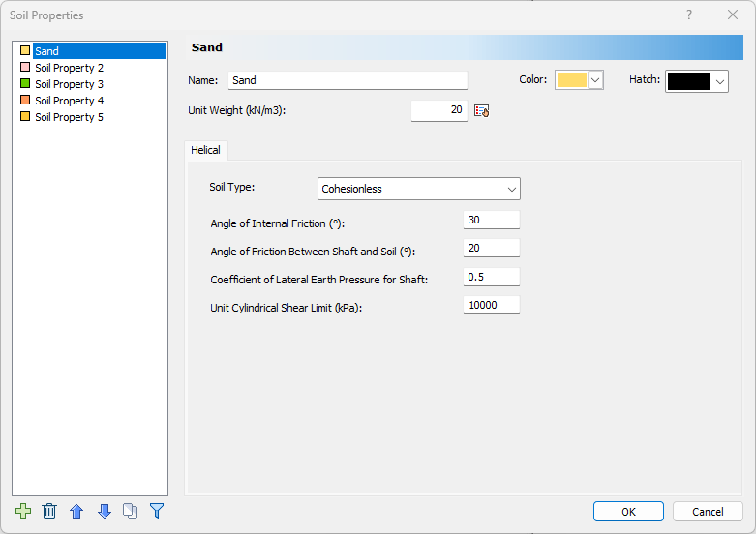Select Soil Property 2 in list
Screen dimensions: 756x534
[x=70, y=68]
